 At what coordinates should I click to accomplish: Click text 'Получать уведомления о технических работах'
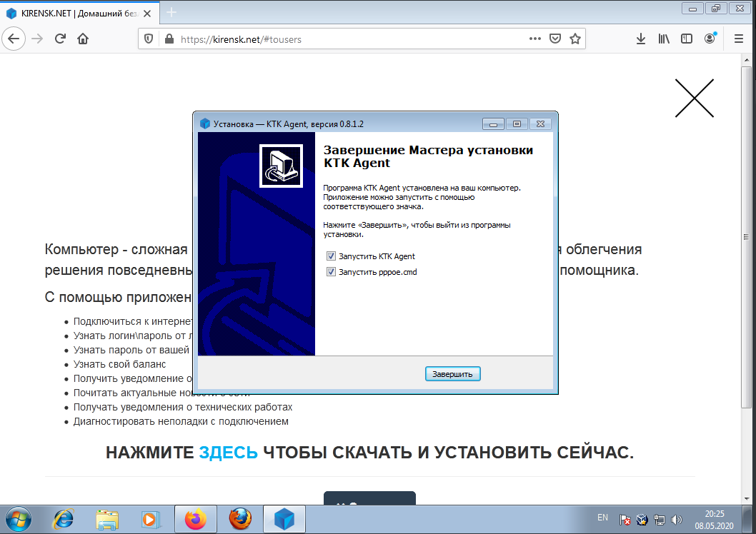click(x=183, y=407)
